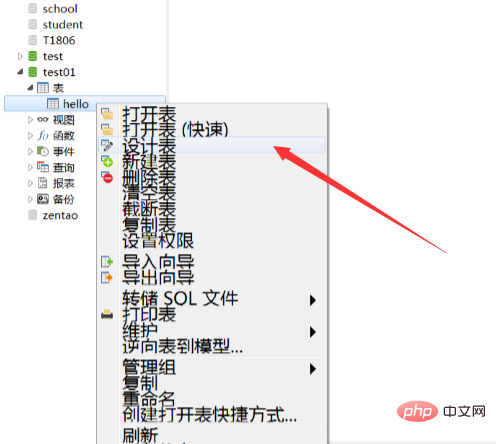Choose 打印表 menu entry
This screenshot has height=444, width=496.
[212, 314]
